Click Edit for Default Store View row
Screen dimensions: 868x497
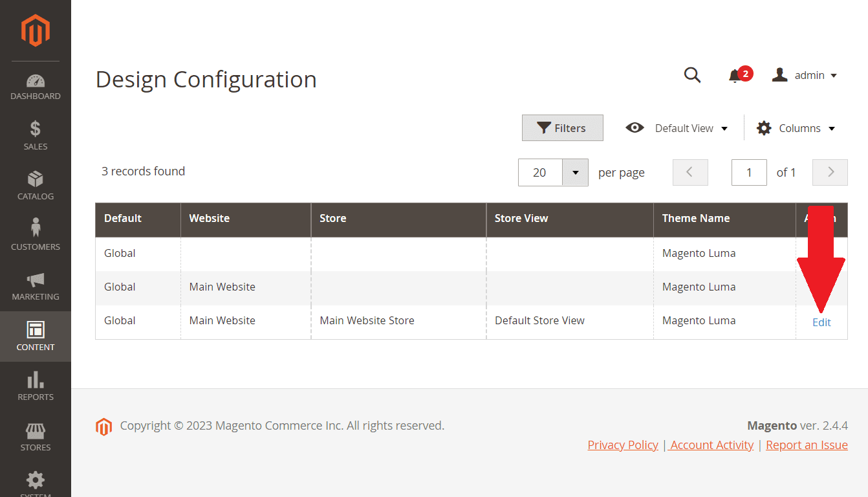[821, 322]
